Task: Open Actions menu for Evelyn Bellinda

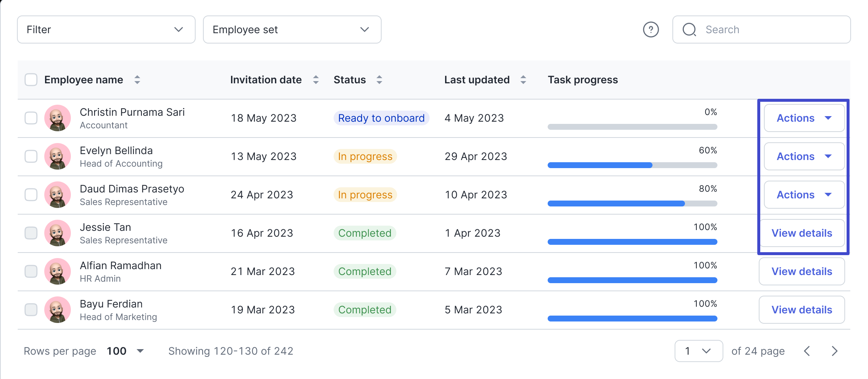Action: pos(804,156)
